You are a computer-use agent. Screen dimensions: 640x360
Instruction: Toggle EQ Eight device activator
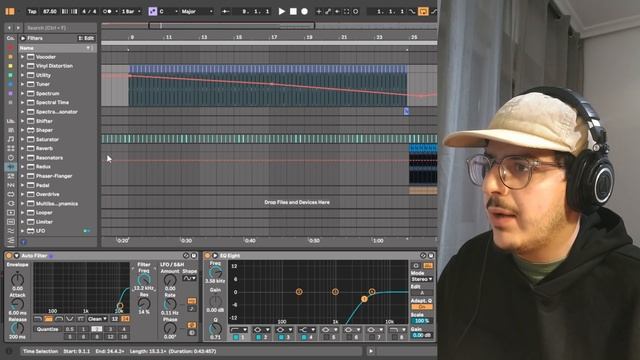coord(207,256)
